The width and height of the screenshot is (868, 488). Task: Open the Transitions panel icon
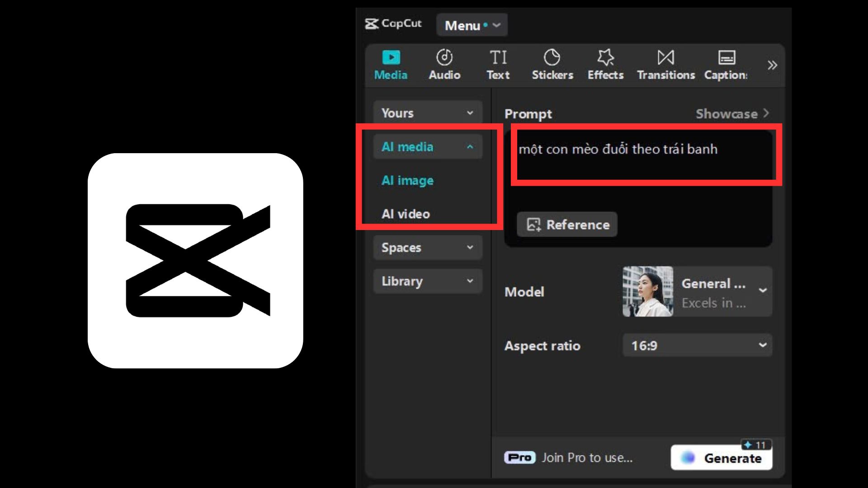[x=665, y=58]
